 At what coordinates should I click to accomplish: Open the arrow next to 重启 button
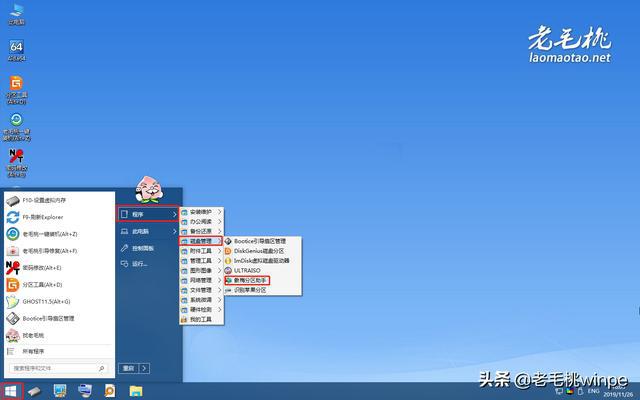click(144, 369)
